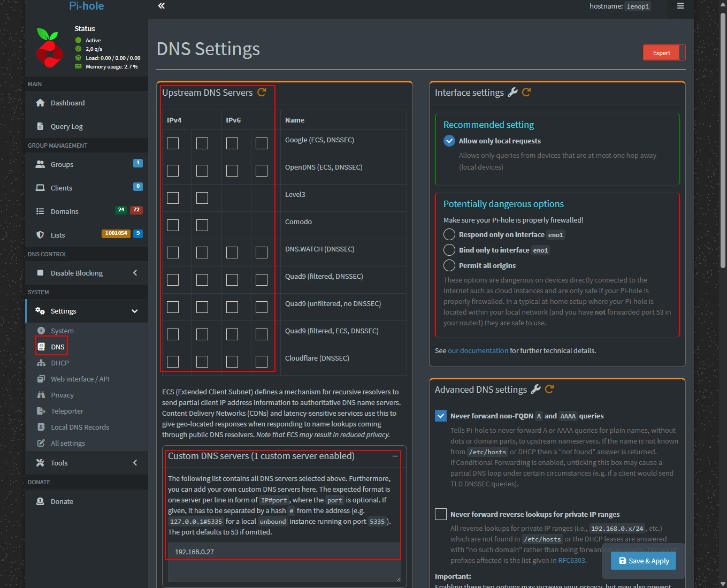Click the All settings edit icon
The height and width of the screenshot is (588, 727).
tap(41, 443)
